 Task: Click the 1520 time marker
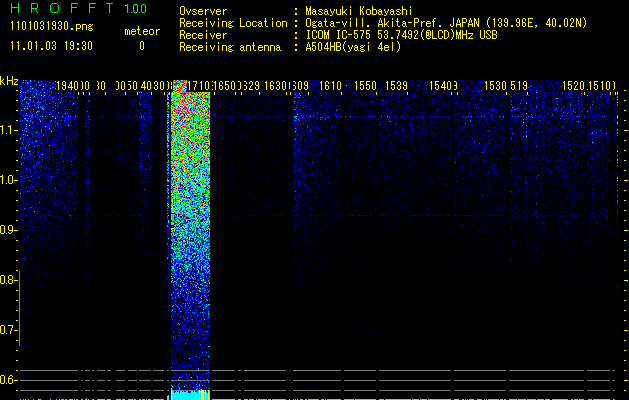click(574, 86)
